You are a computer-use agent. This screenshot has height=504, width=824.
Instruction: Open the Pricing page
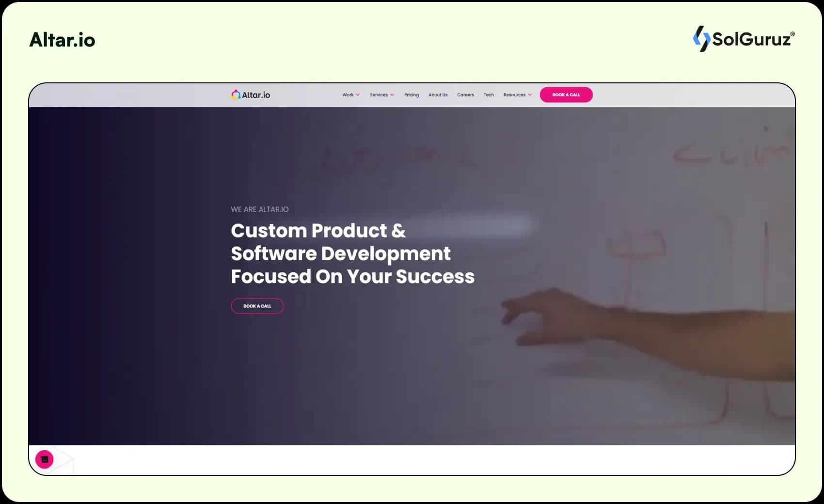coord(412,95)
